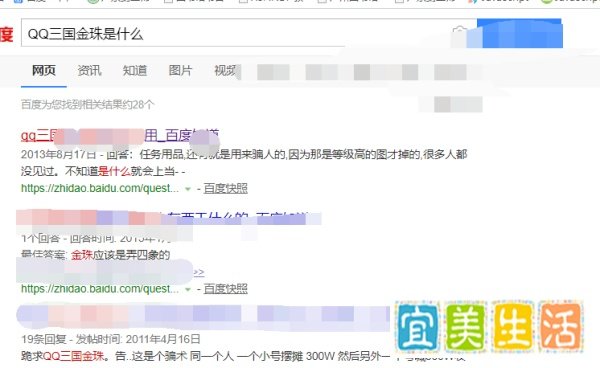Expand the dropdown arrow beside first result URL
Screen dimensions: 600x368
(x=188, y=189)
